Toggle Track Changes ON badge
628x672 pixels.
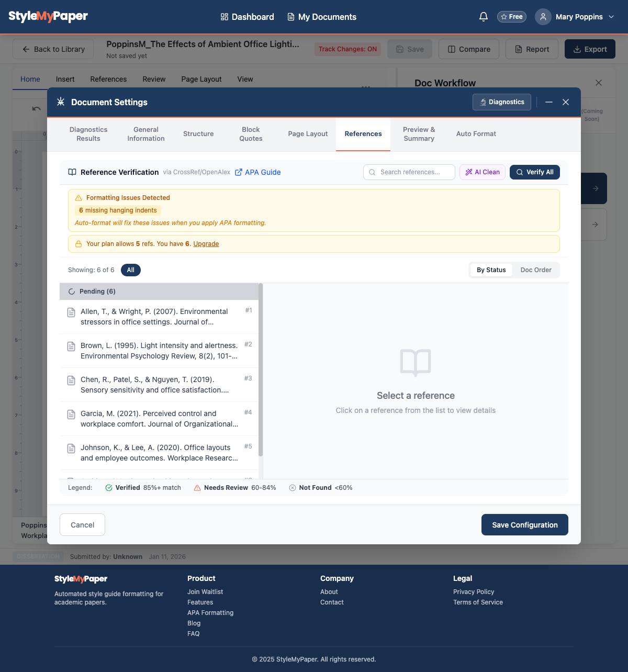click(347, 49)
